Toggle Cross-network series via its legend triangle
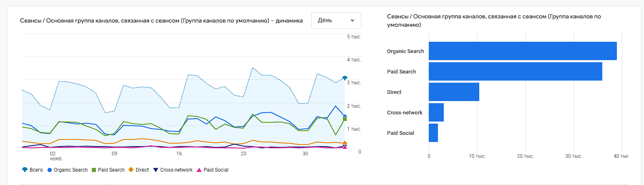The width and height of the screenshot is (644, 185). pos(156,170)
